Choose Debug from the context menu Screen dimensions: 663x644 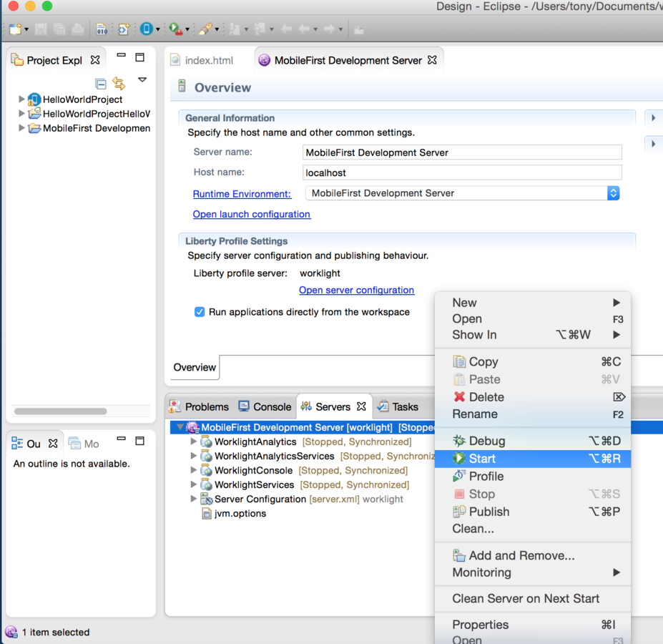tap(533, 441)
